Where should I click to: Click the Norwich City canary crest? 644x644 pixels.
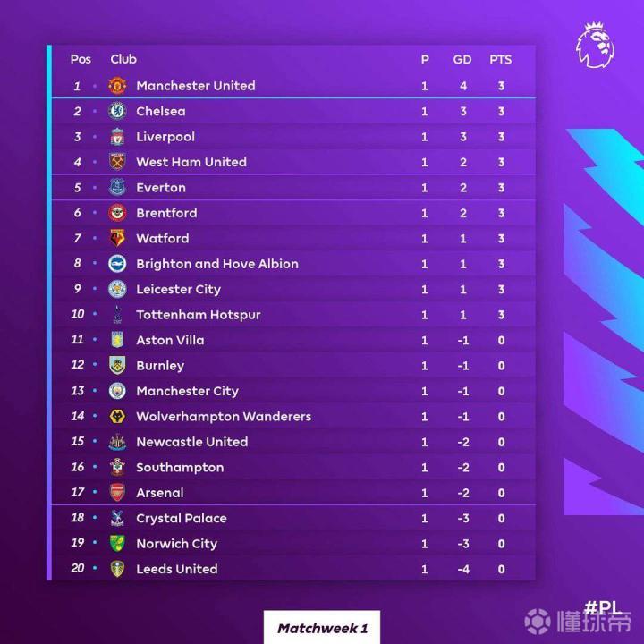[117, 544]
